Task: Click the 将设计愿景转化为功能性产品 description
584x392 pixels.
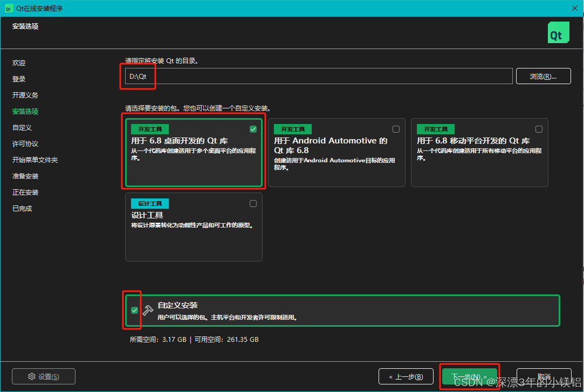Action: (193, 225)
